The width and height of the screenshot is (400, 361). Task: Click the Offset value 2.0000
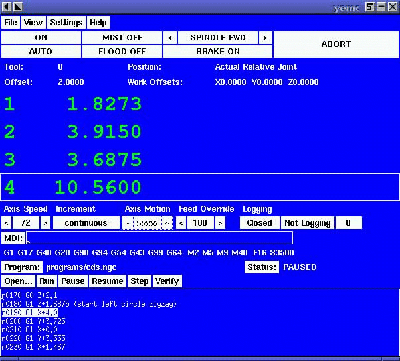pos(71,82)
